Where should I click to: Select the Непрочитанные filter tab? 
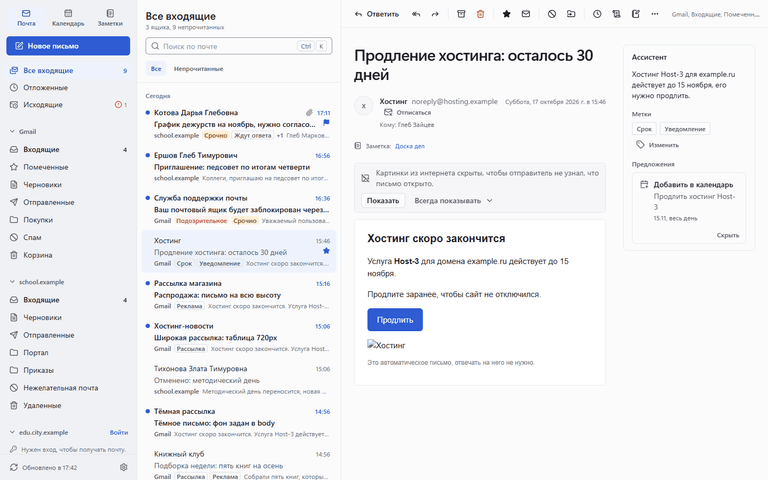click(x=198, y=69)
